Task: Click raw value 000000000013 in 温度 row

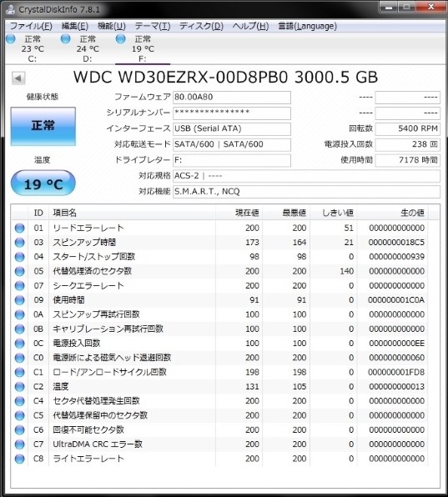Action: (x=396, y=387)
